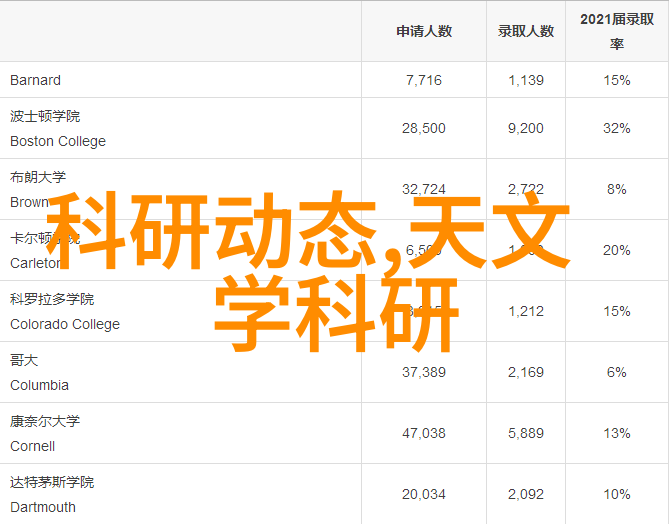670x524 pixels.
Task: Click the applicant count 47,038
Action: pyautogui.click(x=424, y=433)
